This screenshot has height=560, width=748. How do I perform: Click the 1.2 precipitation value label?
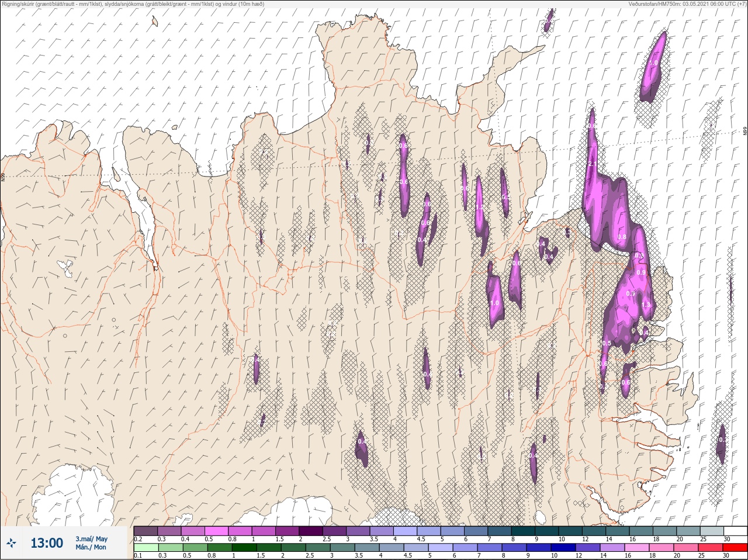480,208
